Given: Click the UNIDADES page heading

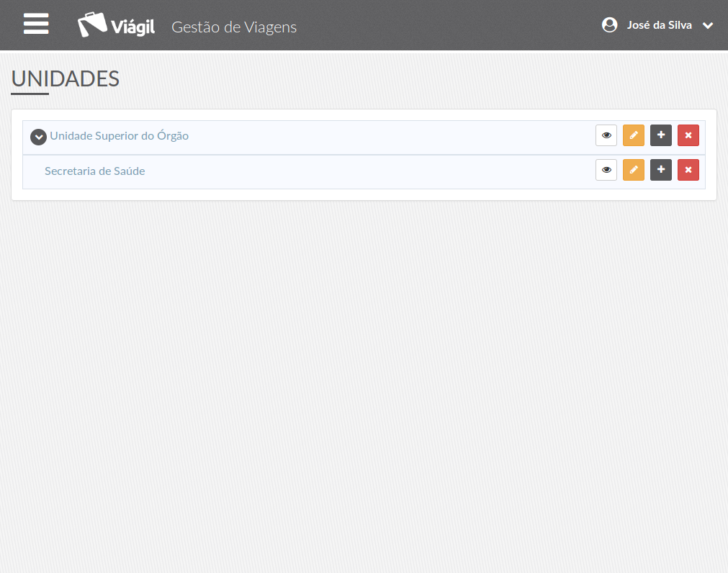Looking at the screenshot, I should 66,79.
